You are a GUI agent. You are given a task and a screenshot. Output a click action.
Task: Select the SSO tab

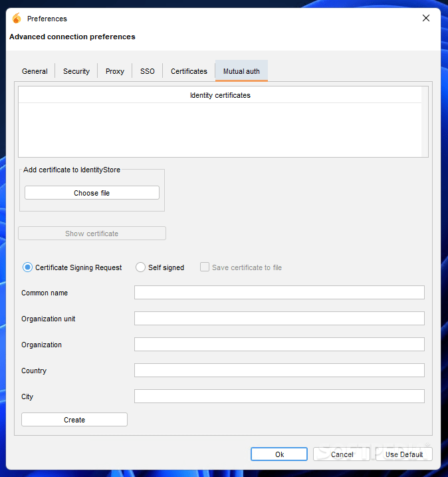pyautogui.click(x=148, y=71)
